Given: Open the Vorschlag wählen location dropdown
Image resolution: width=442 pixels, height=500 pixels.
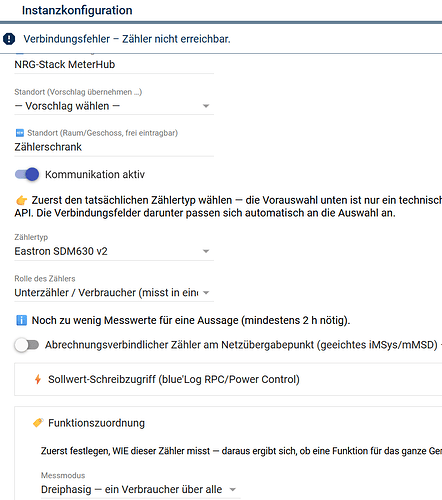Looking at the screenshot, I should pyautogui.click(x=114, y=106).
